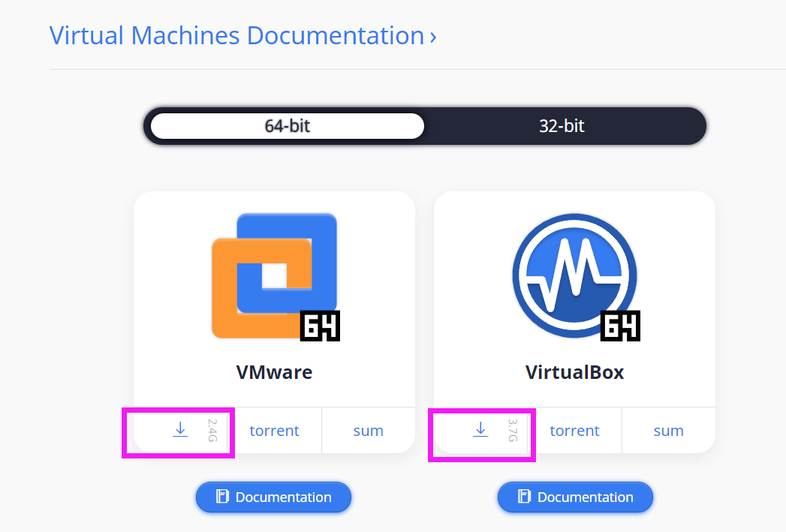Click the chevron after Virtual Machines Documentation
The image size is (786, 532).
pos(433,37)
